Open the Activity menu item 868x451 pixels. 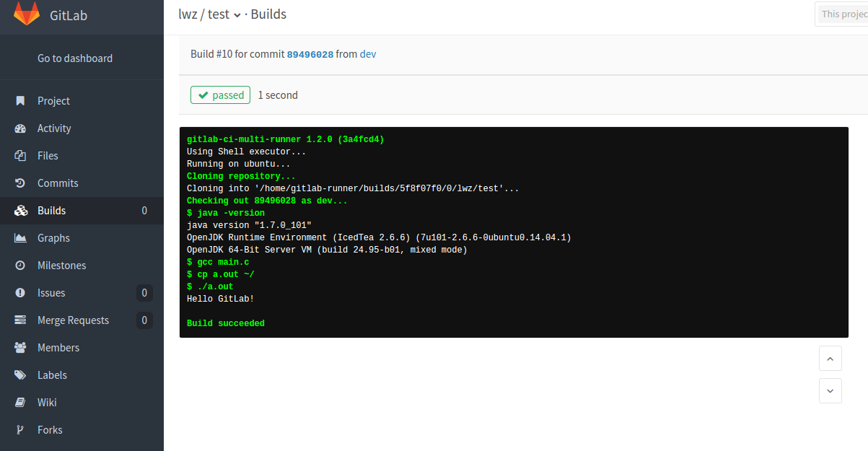(x=82, y=128)
